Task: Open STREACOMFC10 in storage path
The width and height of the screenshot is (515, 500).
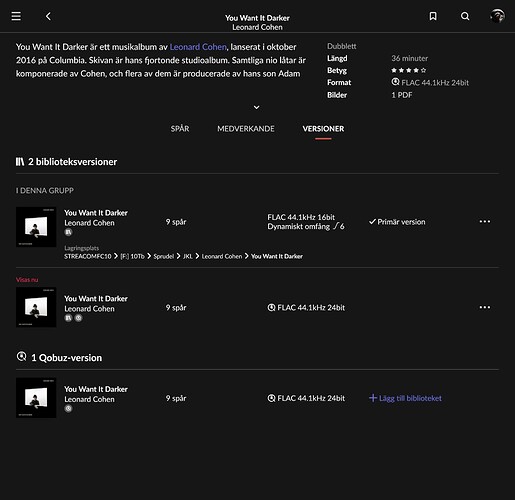Action: (x=88, y=256)
